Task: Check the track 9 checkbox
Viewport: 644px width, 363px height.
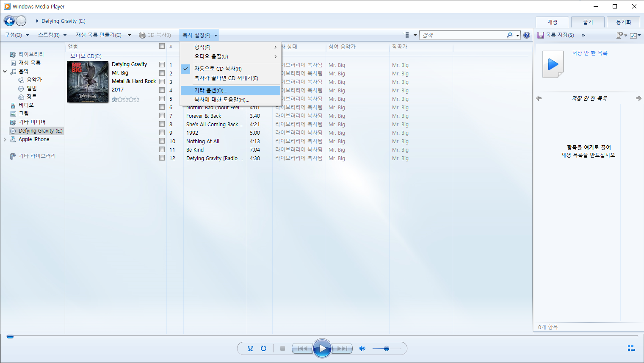Action: [162, 133]
